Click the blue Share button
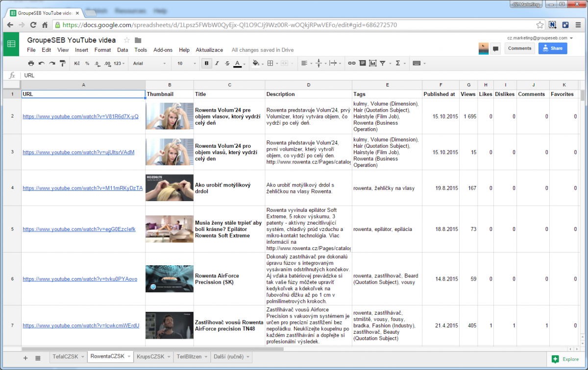The image size is (588, 370). (x=552, y=48)
